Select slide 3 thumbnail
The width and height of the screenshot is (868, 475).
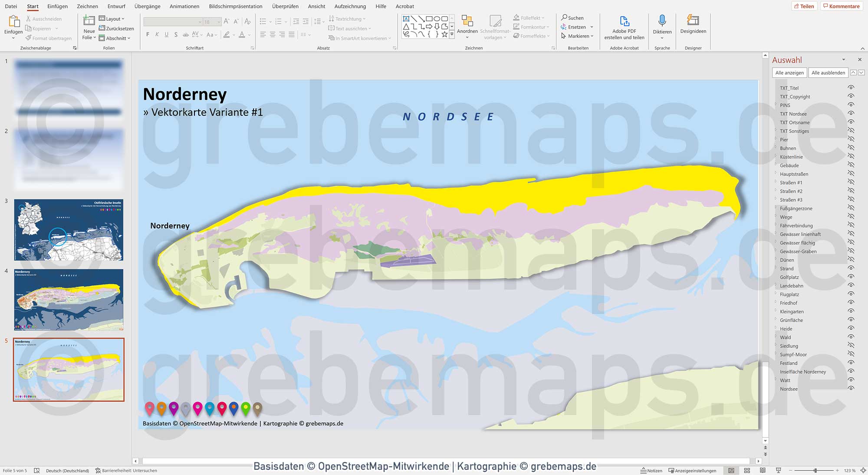(x=68, y=230)
